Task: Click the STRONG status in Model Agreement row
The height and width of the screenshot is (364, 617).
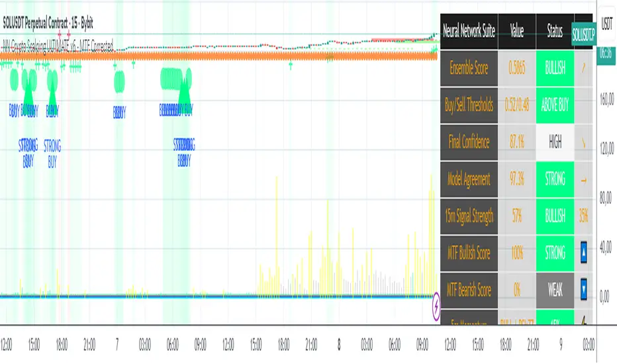Action: (x=555, y=179)
